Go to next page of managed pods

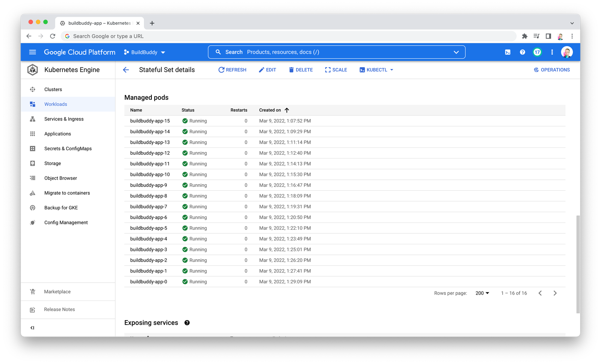(555, 293)
